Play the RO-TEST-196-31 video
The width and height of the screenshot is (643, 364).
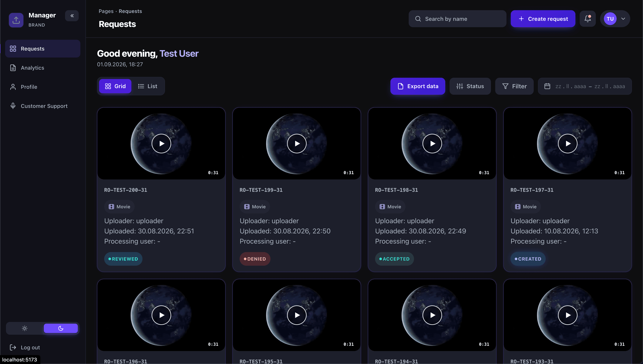tap(161, 315)
